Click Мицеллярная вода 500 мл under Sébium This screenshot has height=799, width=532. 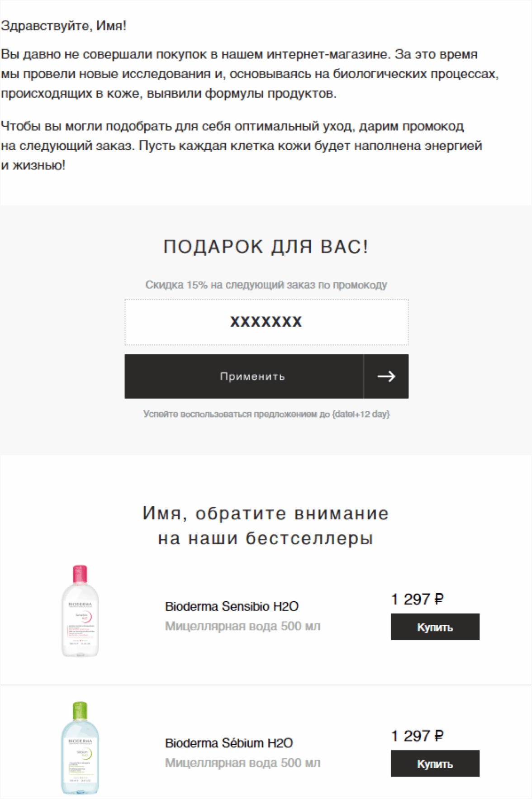pos(242,763)
